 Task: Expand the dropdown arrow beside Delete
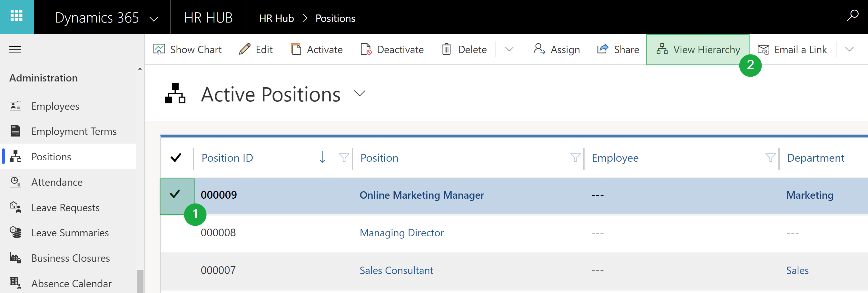tap(509, 50)
